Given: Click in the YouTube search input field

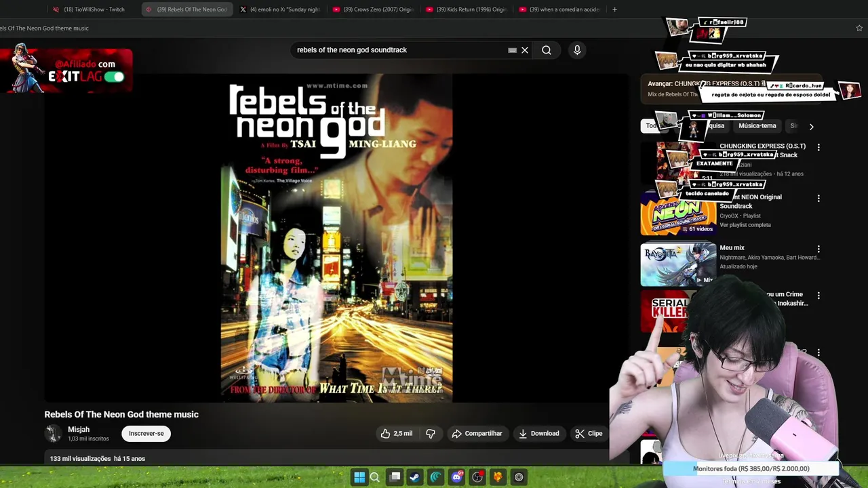Looking at the screenshot, I should (x=400, y=50).
